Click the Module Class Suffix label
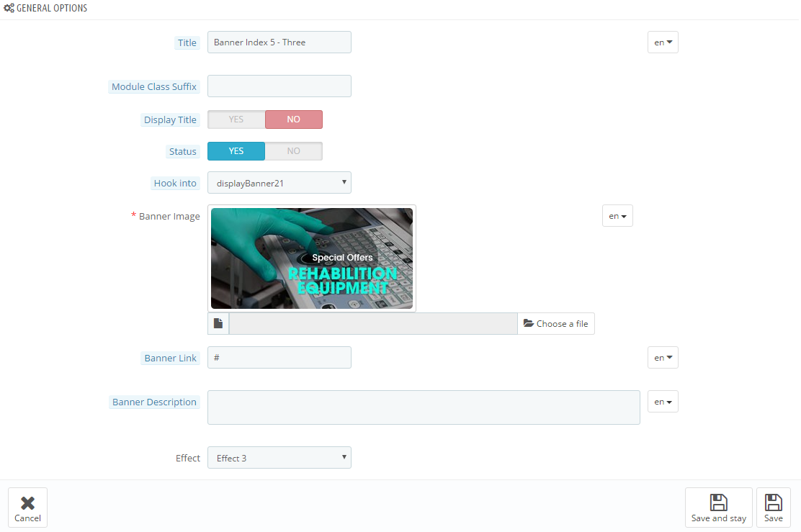801x532 pixels. click(153, 87)
